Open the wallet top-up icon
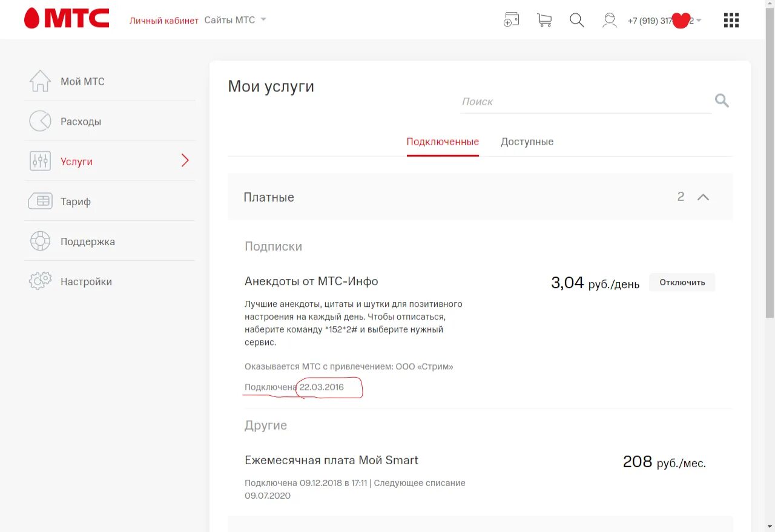The height and width of the screenshot is (532, 775). [511, 20]
